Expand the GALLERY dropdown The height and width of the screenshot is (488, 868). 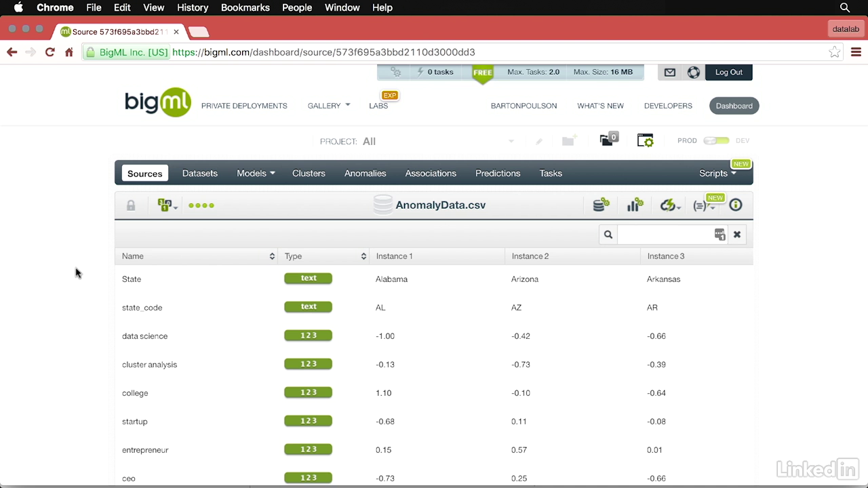pos(329,106)
